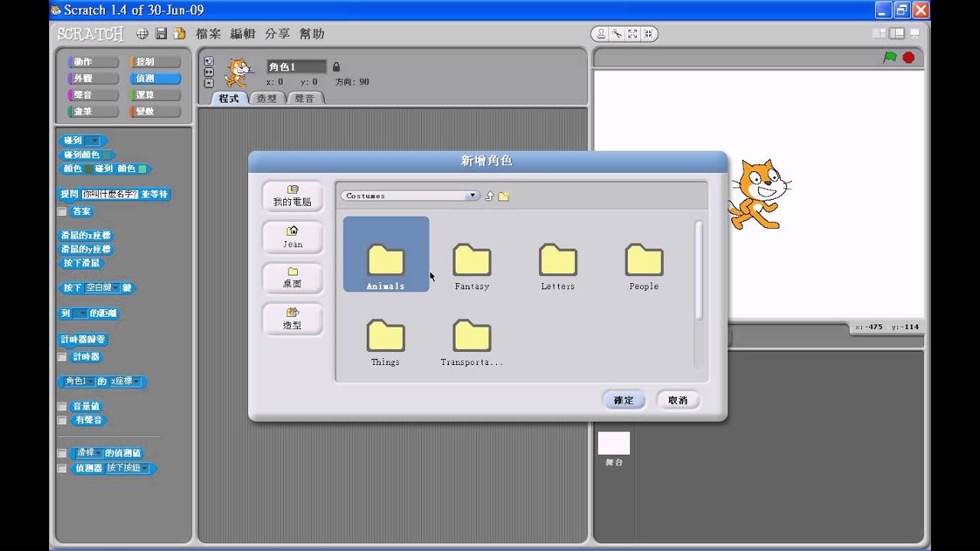980x551 pixels.
Task: Open the Transporta... folder
Action: tap(472, 341)
